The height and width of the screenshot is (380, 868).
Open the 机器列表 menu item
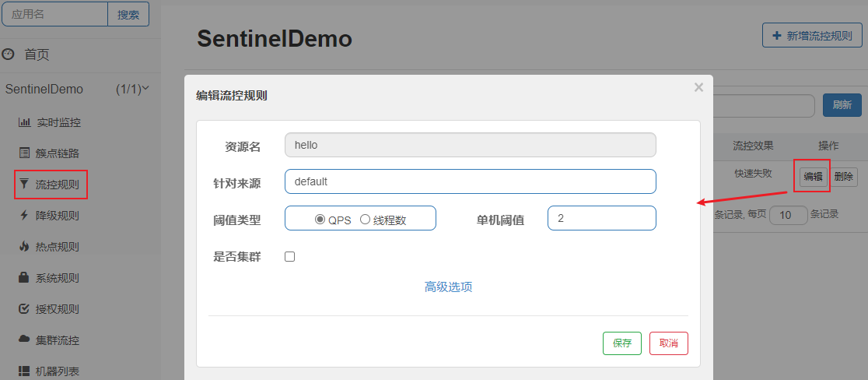pyautogui.click(x=53, y=371)
